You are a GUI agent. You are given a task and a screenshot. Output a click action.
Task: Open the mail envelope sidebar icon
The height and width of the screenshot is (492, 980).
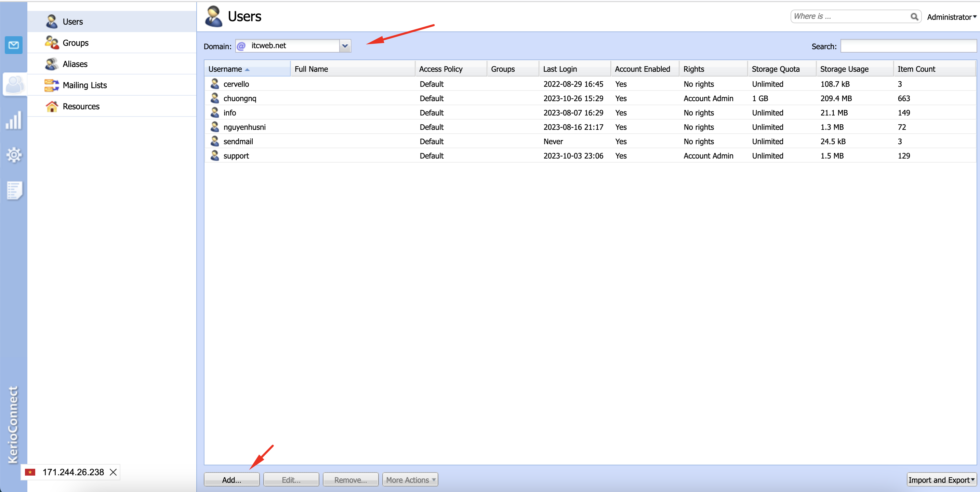point(14,45)
